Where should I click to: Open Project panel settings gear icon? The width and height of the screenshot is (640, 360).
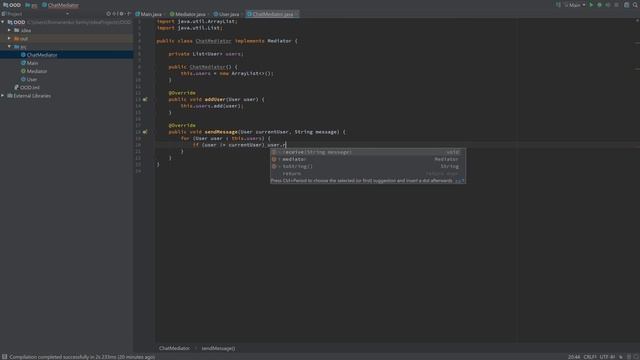121,13
